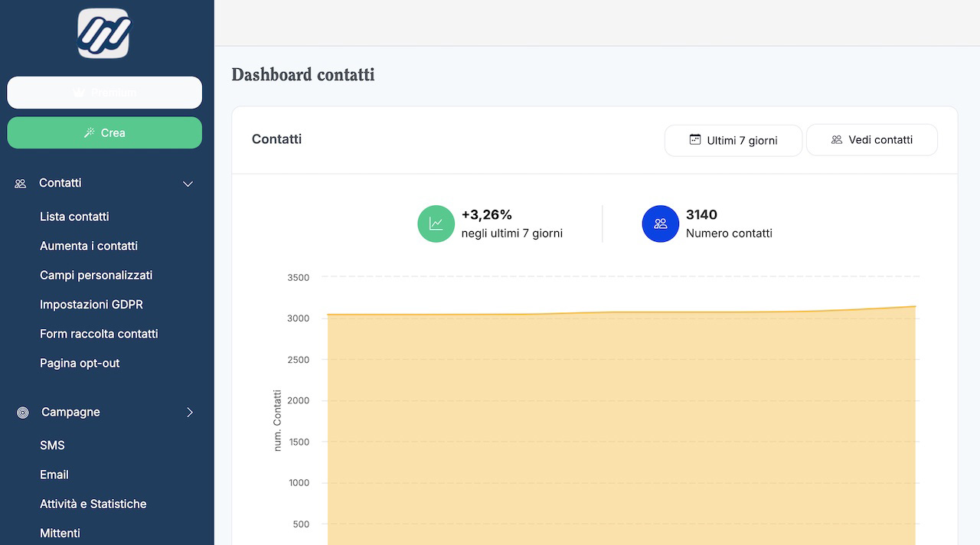The height and width of the screenshot is (545, 980).
Task: Open Form raccolta contatti page
Action: coord(99,334)
